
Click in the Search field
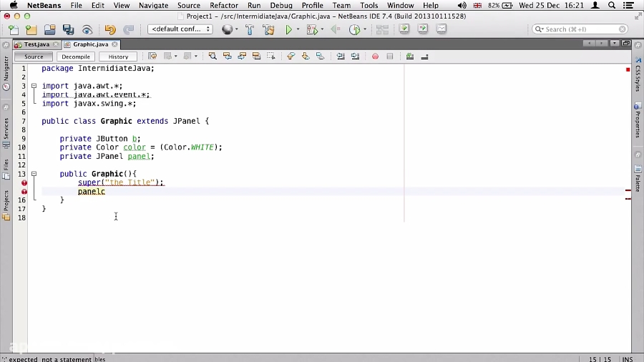pyautogui.click(x=580, y=29)
